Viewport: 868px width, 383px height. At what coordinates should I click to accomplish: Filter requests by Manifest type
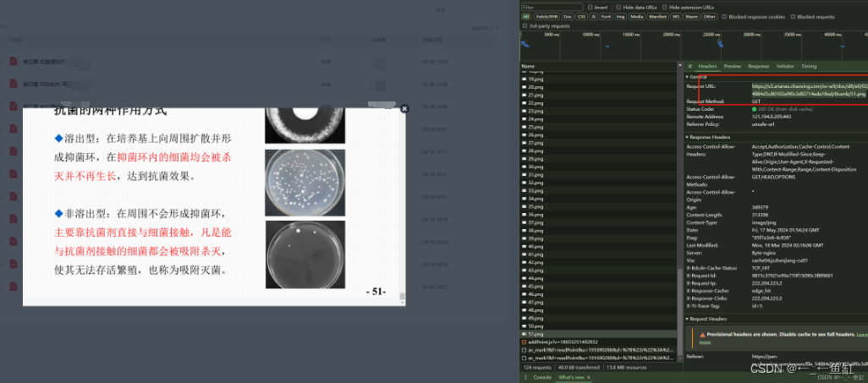point(658,17)
